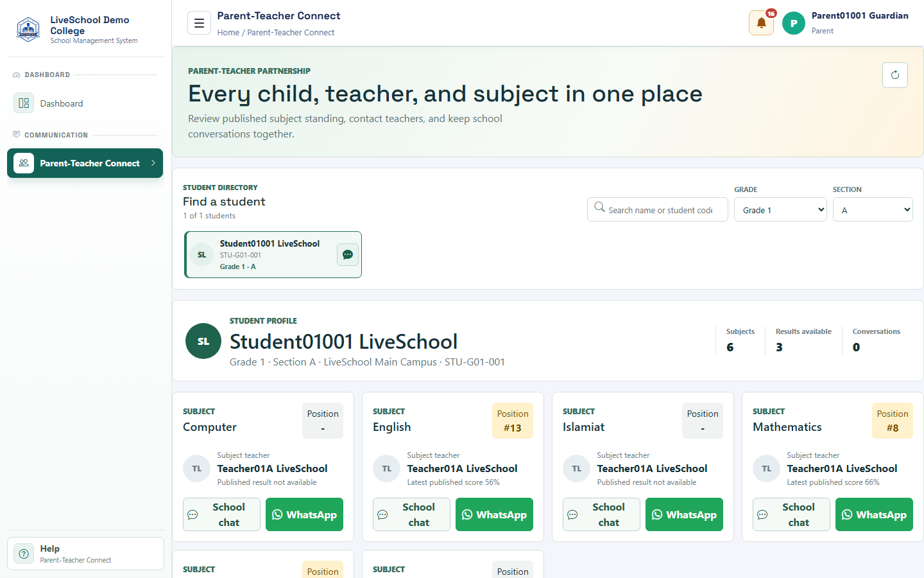Contact English teacher via WhatsApp
924x578 pixels.
(494, 514)
